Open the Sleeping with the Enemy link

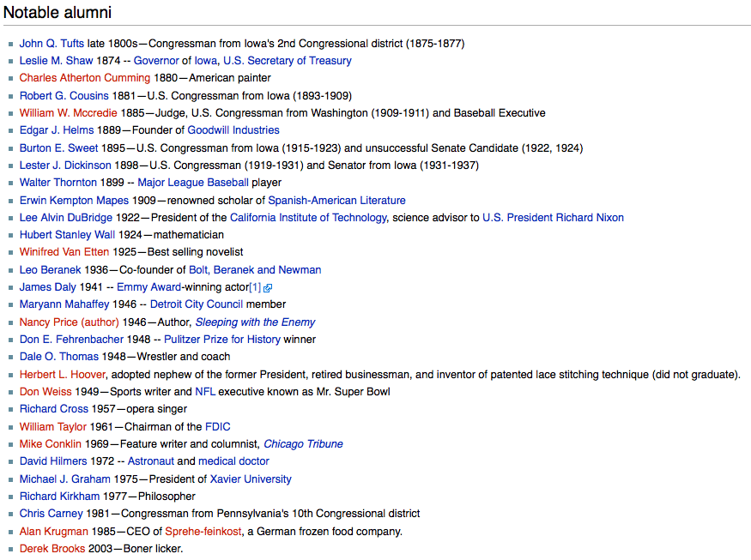[255, 322]
